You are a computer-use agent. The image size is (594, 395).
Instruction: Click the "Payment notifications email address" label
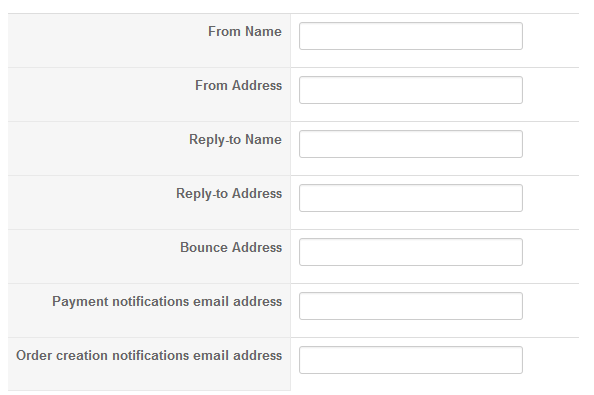pyautogui.click(x=167, y=301)
